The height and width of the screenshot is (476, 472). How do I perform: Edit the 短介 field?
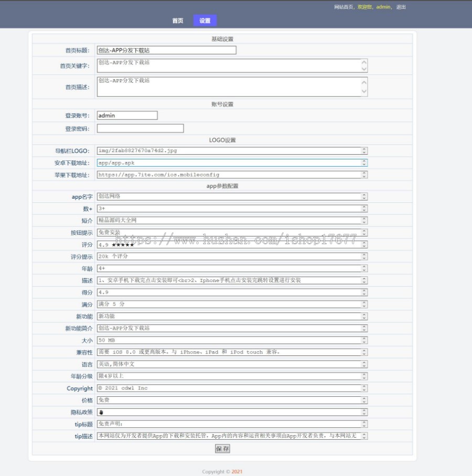point(232,220)
